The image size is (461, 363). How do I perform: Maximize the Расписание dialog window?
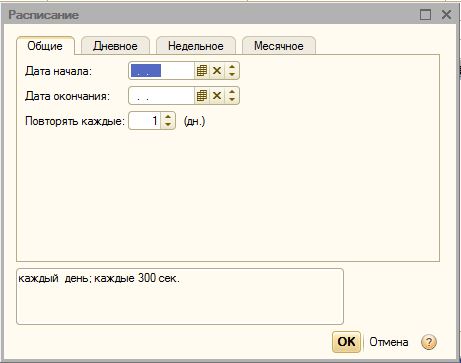(x=425, y=15)
